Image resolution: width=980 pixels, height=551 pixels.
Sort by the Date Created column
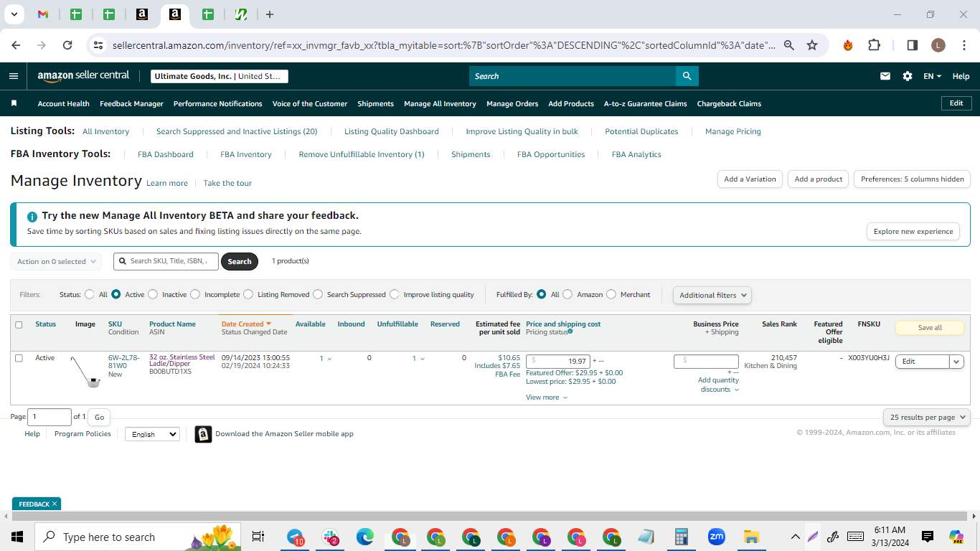246,324
